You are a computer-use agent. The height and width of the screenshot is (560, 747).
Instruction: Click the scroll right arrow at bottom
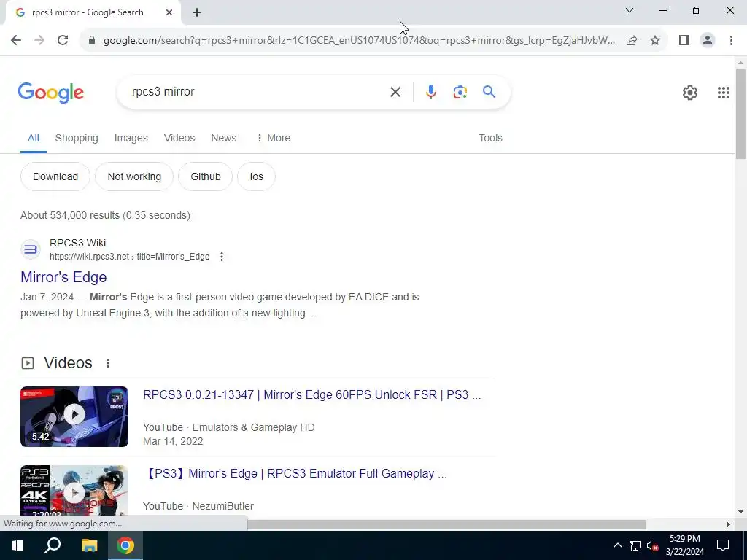[729, 524]
